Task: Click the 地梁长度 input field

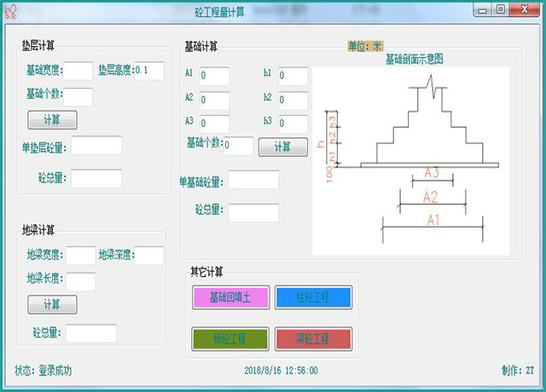Action: coord(81,282)
